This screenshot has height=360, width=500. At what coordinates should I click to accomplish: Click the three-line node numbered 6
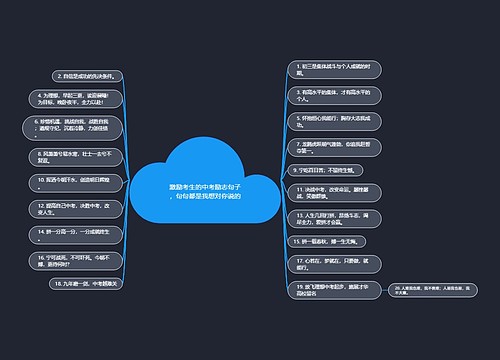coord(72,128)
